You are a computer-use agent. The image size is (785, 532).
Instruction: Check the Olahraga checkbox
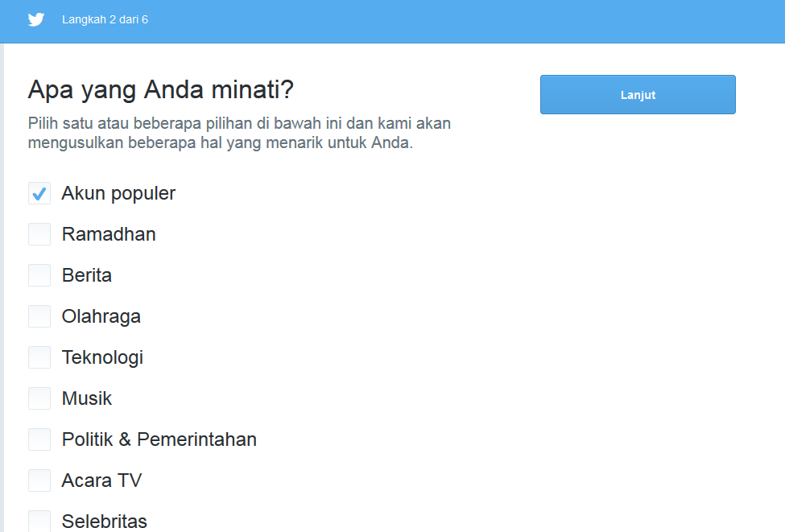pos(39,316)
